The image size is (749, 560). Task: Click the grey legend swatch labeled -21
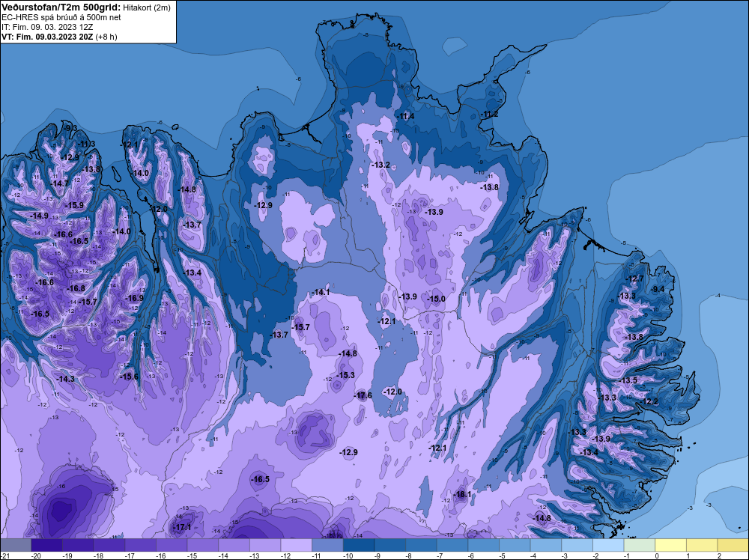(x=16, y=545)
